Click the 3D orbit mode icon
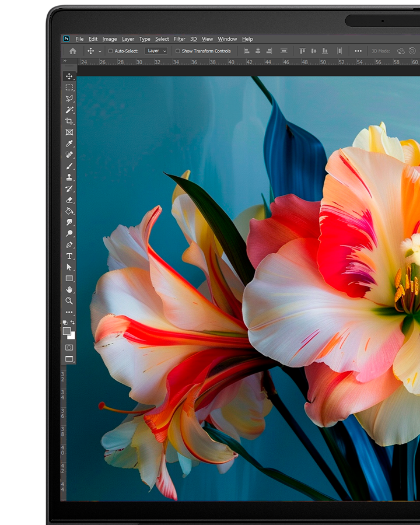 pos(401,51)
